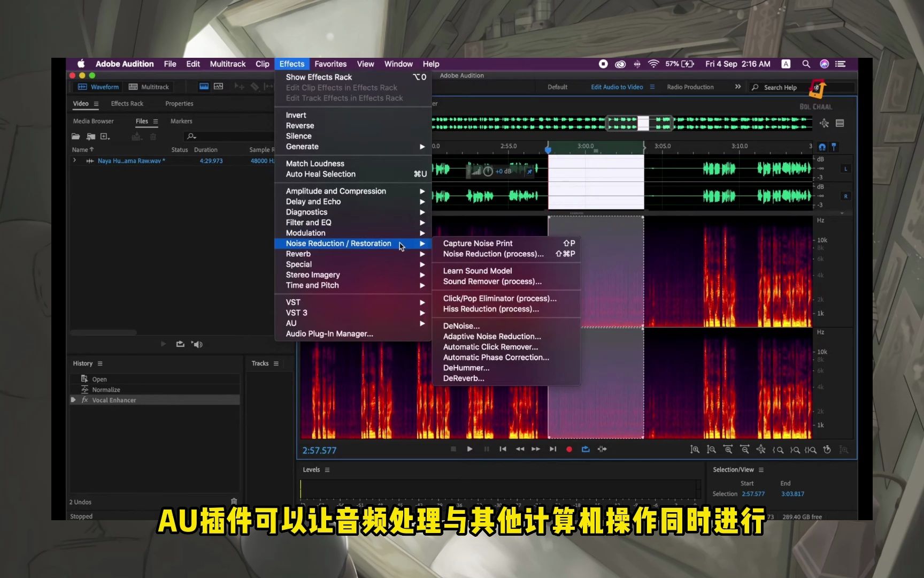The image size is (924, 578).
Task: Toggle Loop Playback button
Action: tap(586, 449)
